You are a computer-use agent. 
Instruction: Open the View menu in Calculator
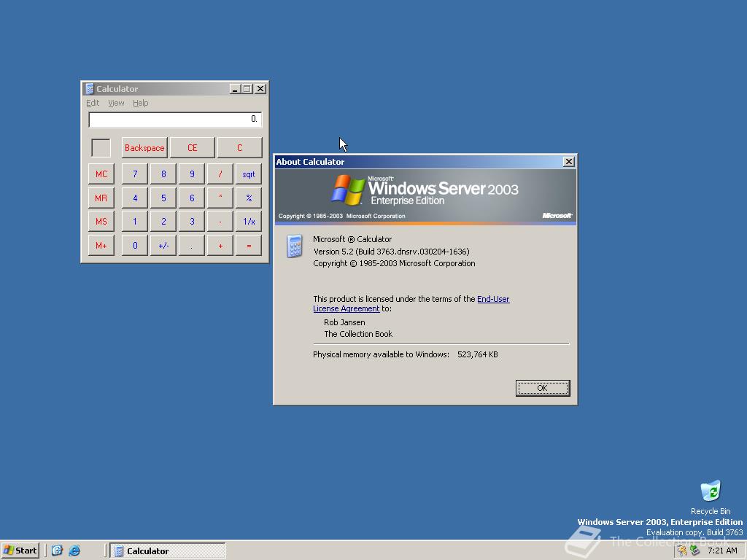[x=116, y=103]
